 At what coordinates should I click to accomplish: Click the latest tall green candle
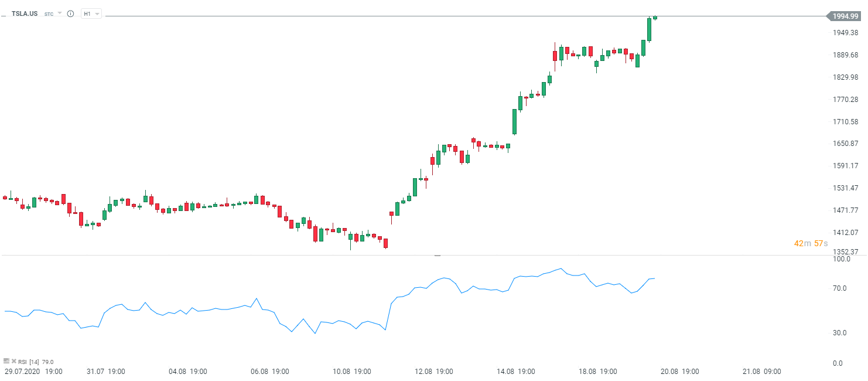(649, 30)
